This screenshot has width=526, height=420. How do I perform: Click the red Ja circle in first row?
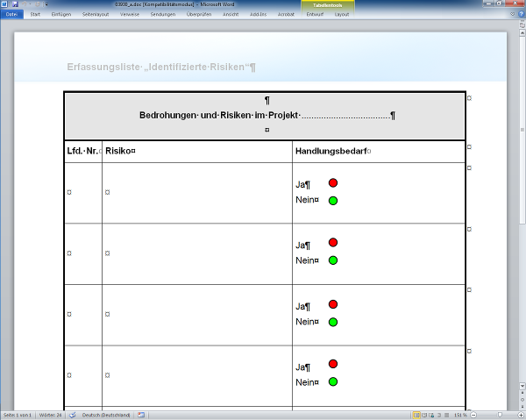(x=333, y=183)
